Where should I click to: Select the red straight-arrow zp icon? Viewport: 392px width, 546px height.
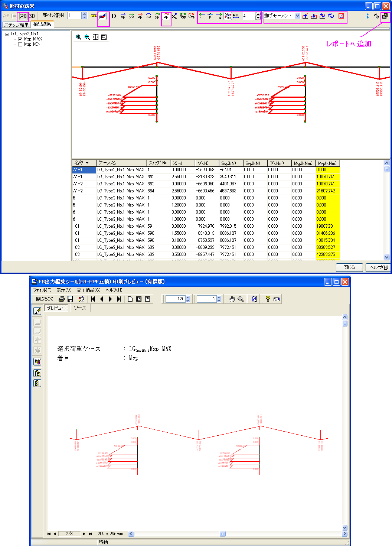point(140,16)
